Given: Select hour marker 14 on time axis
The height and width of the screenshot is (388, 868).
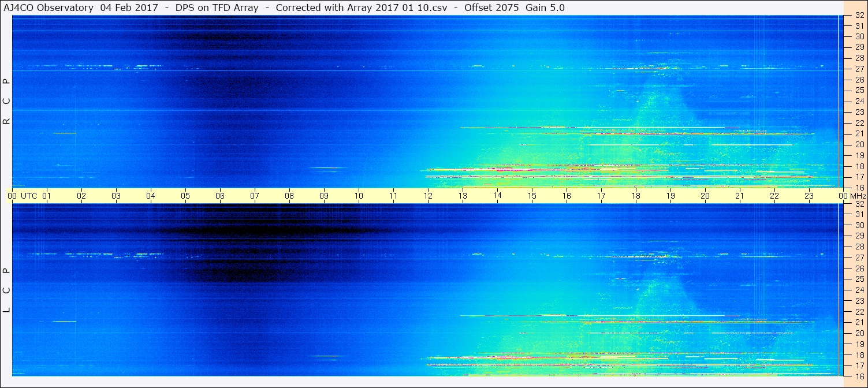Looking at the screenshot, I should coord(497,196).
